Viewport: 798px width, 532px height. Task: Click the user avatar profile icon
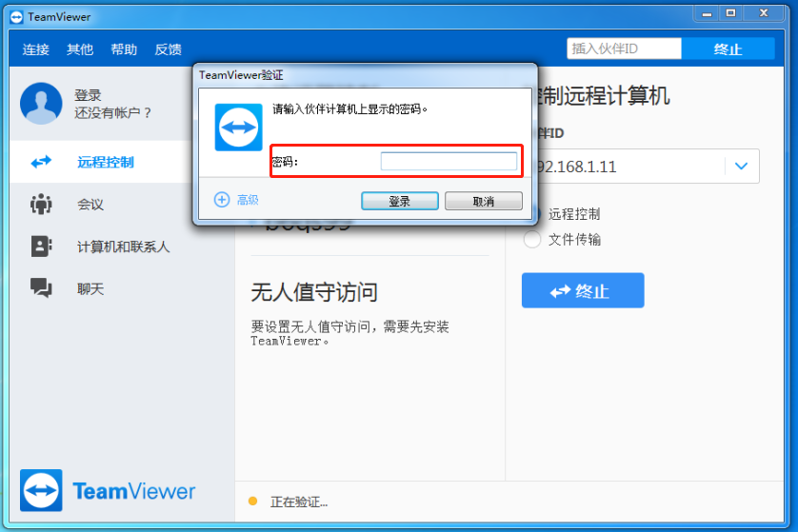[41, 104]
